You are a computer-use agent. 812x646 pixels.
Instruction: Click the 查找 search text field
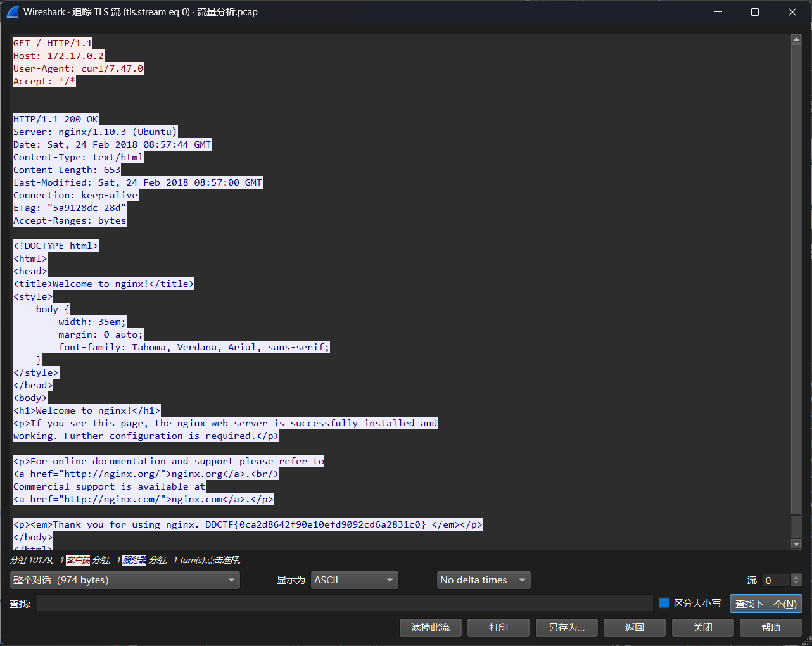[x=344, y=604]
